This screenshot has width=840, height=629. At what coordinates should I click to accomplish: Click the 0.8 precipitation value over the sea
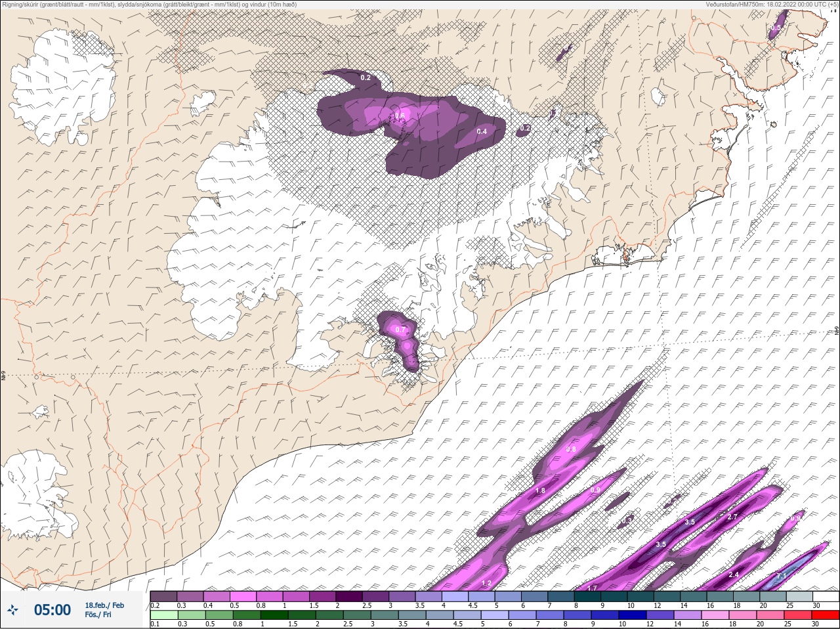(571, 449)
